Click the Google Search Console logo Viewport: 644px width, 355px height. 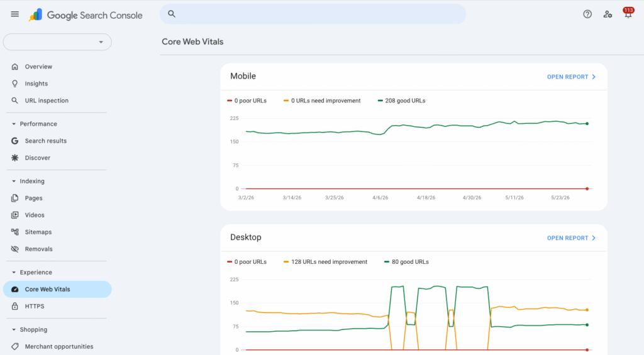(86, 15)
